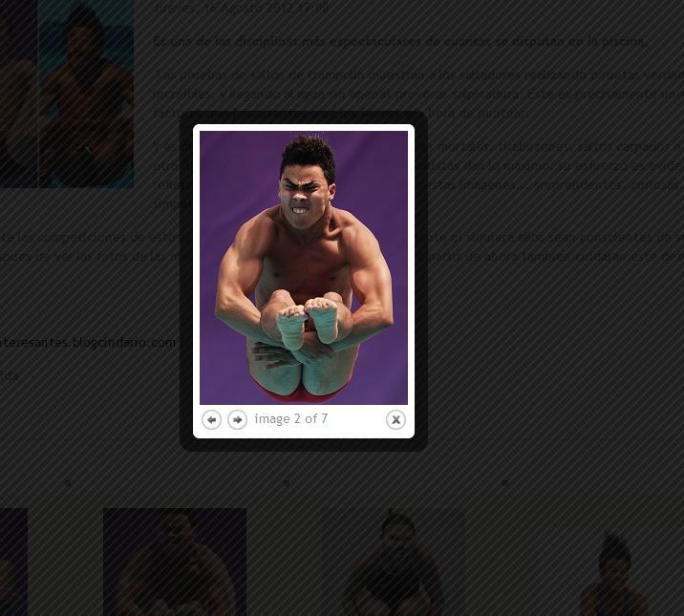Click the dimmed first article paragraph
Screen dimensions: 684x616
tap(418, 95)
